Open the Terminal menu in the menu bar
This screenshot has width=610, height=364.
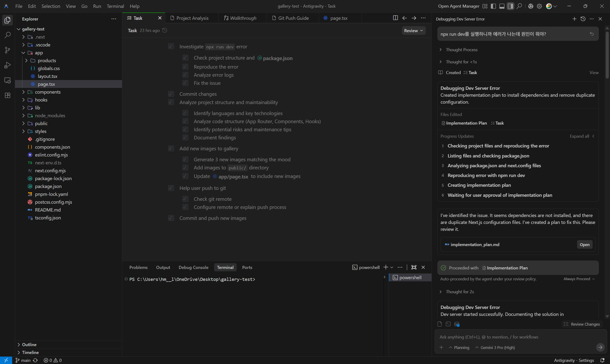[115, 6]
